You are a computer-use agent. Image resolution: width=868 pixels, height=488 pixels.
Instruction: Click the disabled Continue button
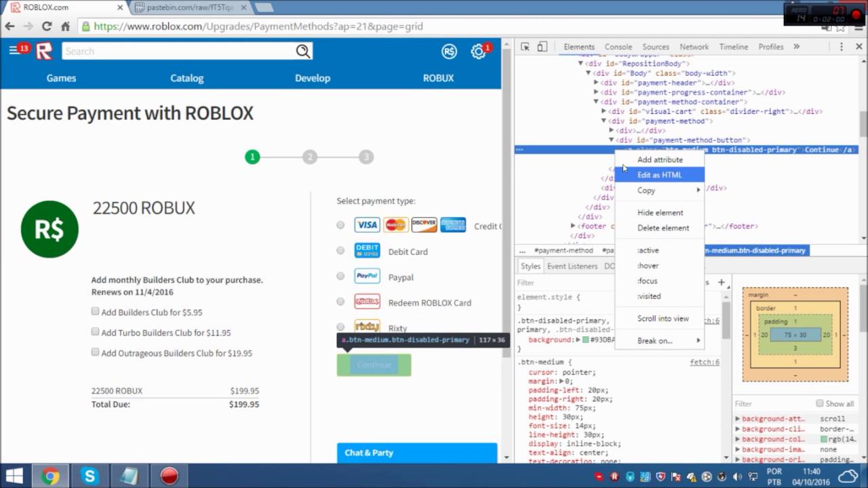click(374, 365)
